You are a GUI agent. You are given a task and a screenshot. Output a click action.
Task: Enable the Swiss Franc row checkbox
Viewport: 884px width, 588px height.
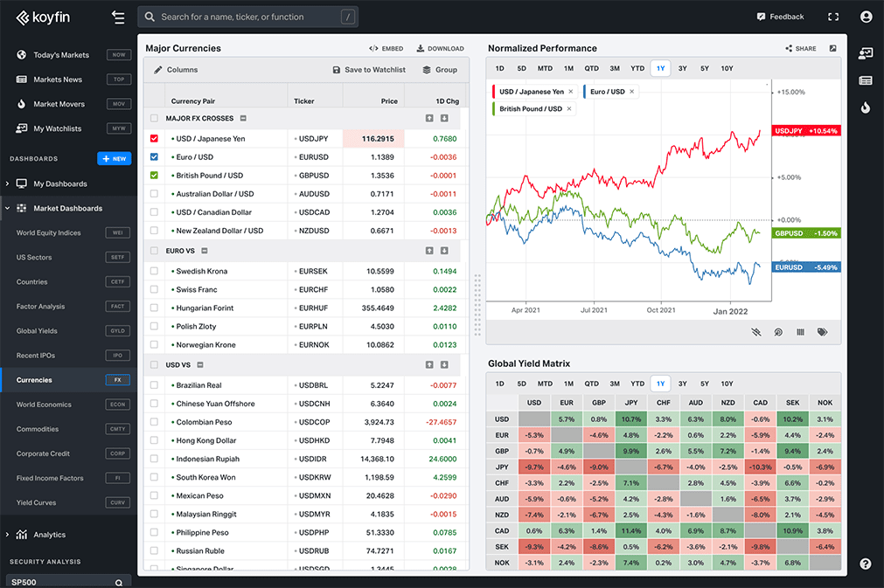pos(155,289)
